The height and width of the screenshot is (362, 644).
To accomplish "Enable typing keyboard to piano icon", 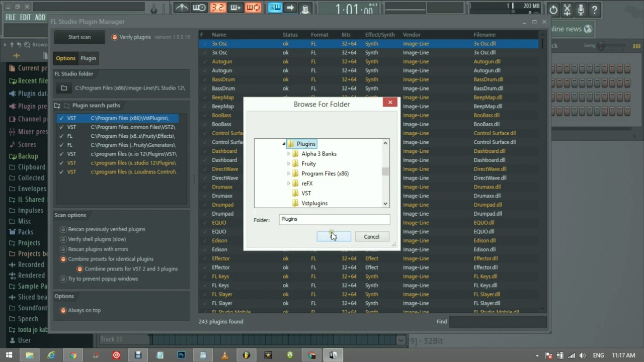I will click(x=275, y=8).
